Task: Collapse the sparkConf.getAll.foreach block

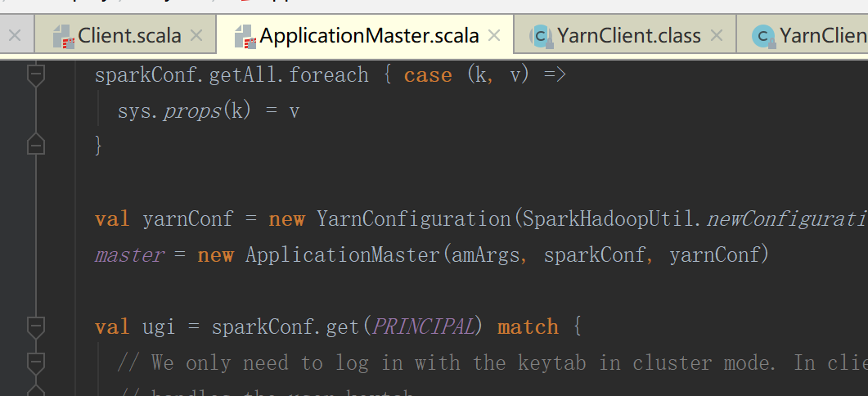Action: [36, 74]
